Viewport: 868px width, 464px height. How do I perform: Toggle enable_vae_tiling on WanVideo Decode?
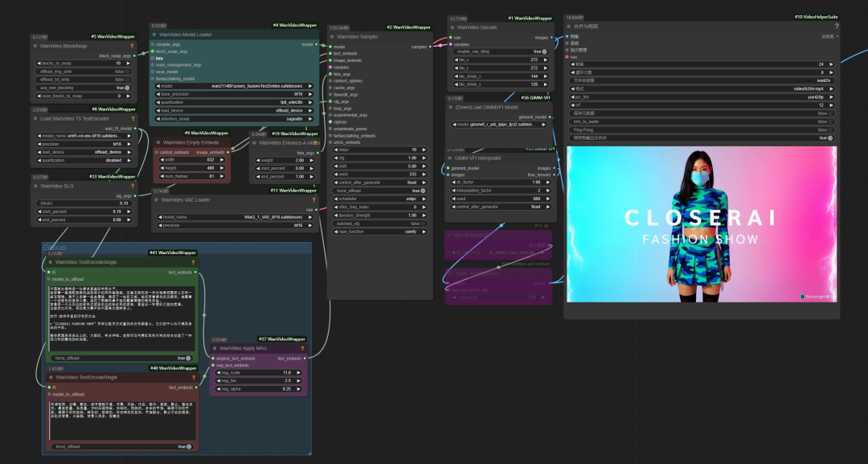(x=501, y=51)
